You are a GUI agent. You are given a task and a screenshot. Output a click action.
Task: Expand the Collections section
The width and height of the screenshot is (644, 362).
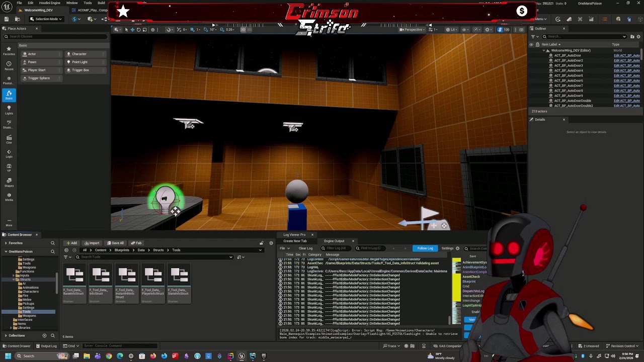6,335
